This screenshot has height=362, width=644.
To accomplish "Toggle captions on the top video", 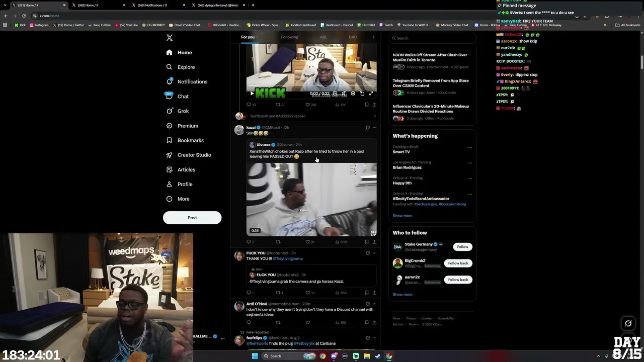I will [335, 94].
